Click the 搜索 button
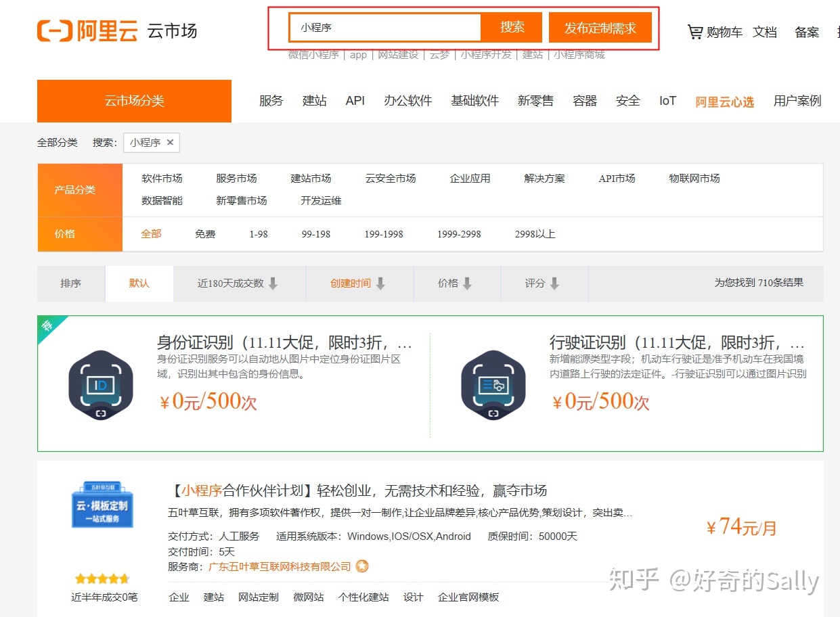Screen dimensions: 840x617 click(512, 28)
